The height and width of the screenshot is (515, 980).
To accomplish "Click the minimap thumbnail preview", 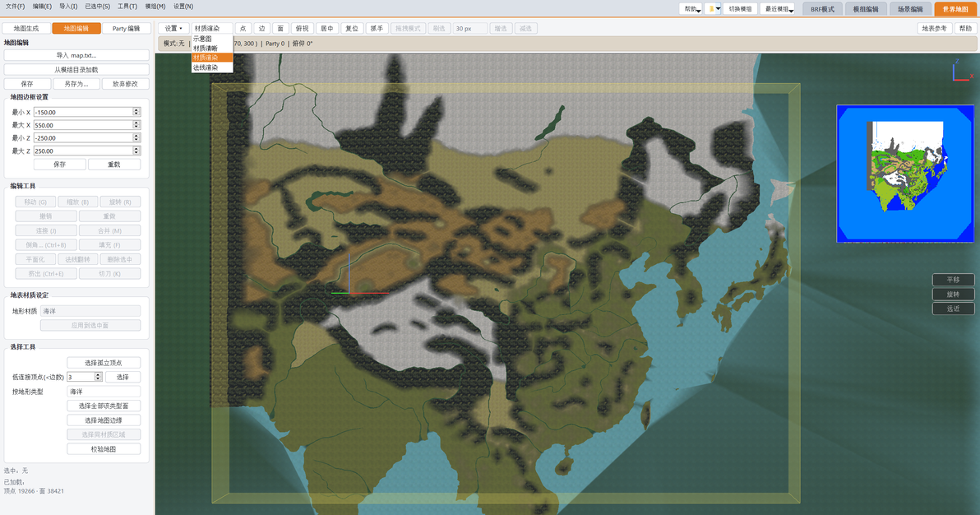I will point(905,174).
